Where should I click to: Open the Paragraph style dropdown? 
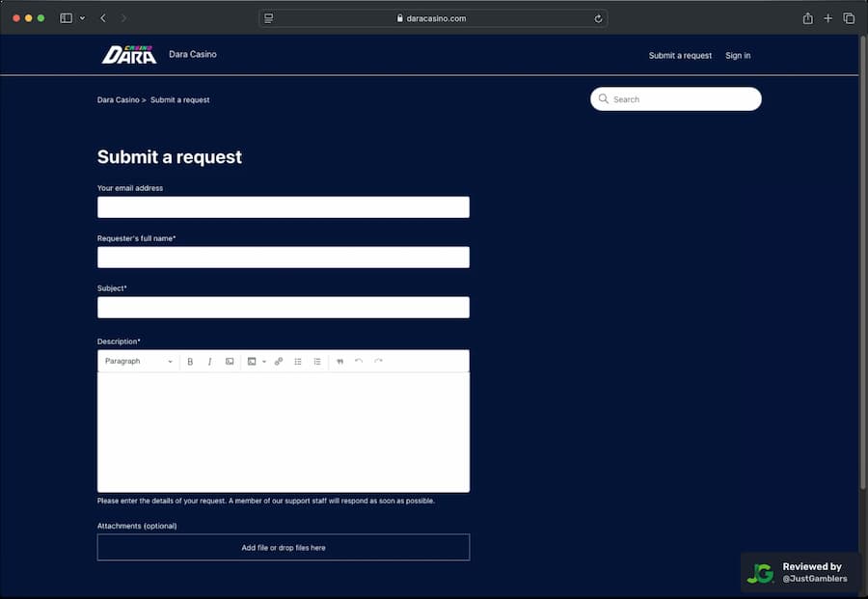135,361
